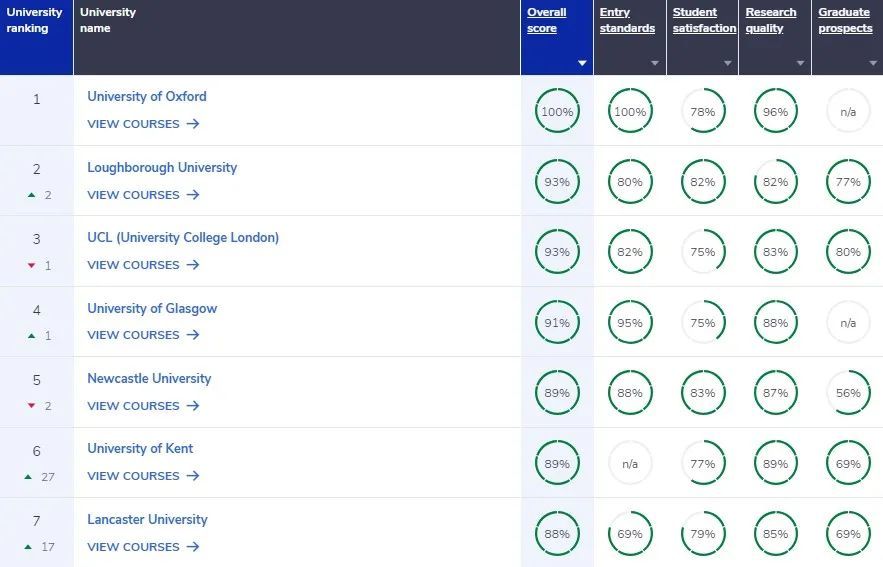Viewport: 883px width, 567px height.
Task: Click the Overall score sort arrow
Action: click(x=582, y=63)
